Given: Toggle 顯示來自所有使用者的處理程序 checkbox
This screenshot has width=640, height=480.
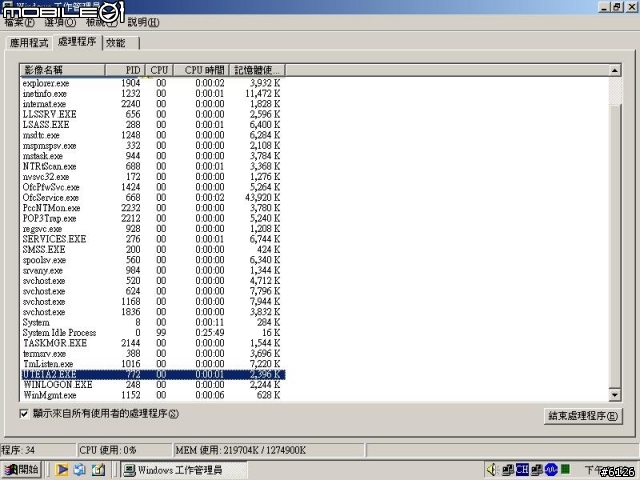Looking at the screenshot, I should point(24,413).
